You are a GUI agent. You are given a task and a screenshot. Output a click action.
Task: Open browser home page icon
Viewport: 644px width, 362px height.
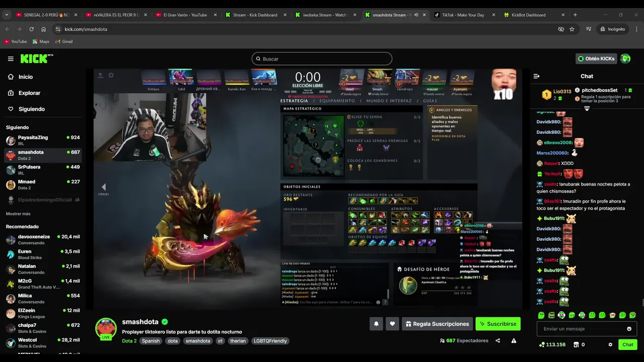tap(43, 29)
